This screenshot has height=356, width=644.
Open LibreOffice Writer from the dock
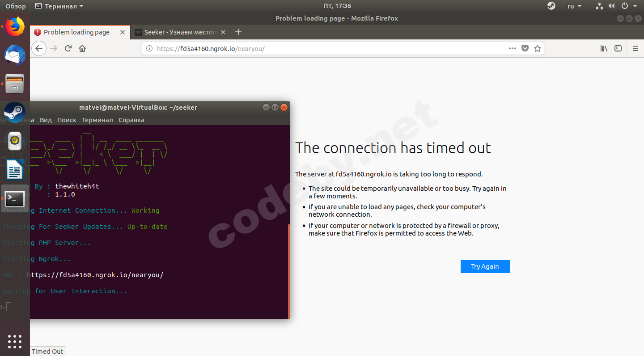tap(15, 170)
